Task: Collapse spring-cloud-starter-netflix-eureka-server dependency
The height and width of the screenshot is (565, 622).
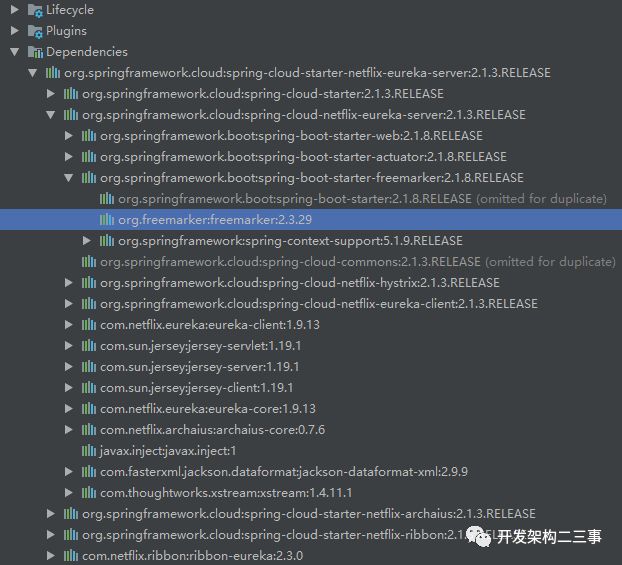Action: [x=33, y=73]
